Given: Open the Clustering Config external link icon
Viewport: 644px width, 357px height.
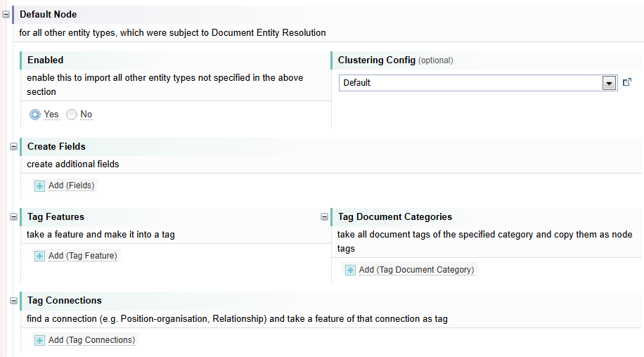Looking at the screenshot, I should click(627, 83).
